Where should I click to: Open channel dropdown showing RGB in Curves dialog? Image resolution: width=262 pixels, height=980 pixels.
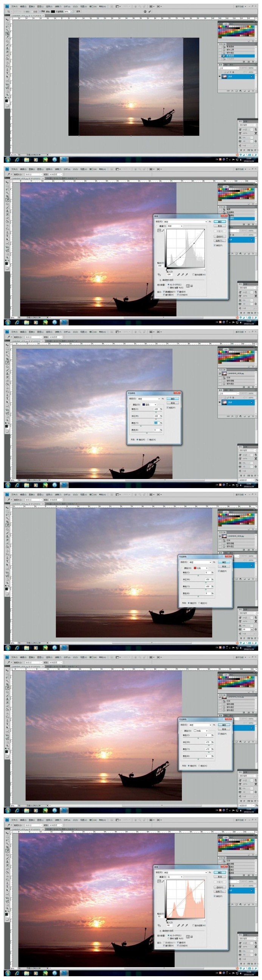(175, 226)
